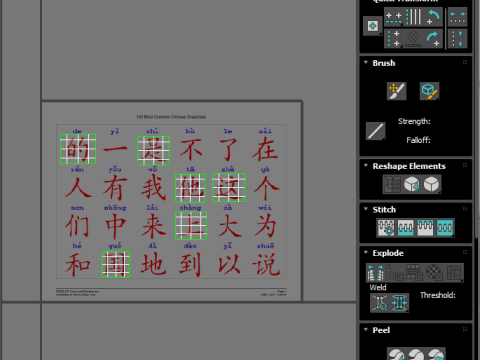
Task: Click the texture title '100 Most Common Chinese Characters'
Action: coord(171,117)
